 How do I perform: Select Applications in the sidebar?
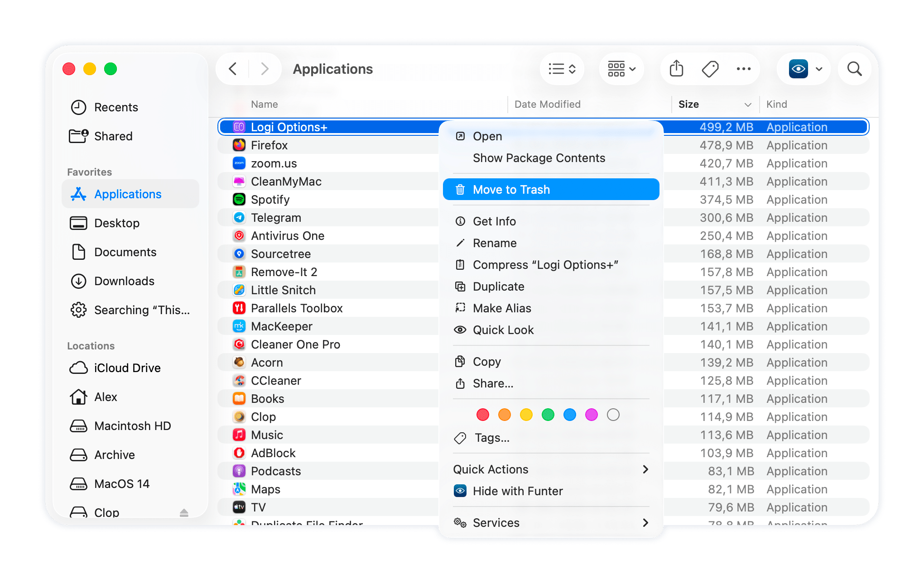click(127, 194)
